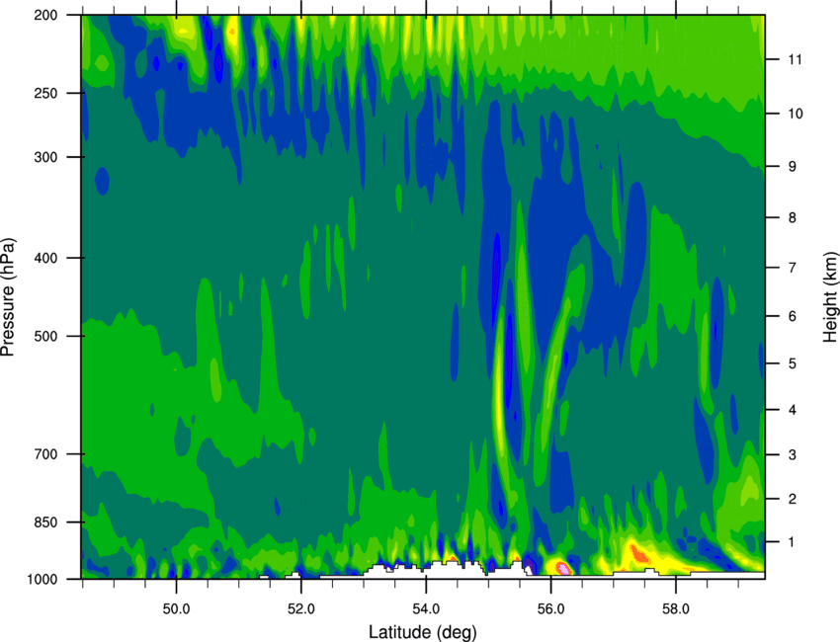Click the 'Height (km)' axis title
Viewport: 840px width, 642px height.
(830, 297)
